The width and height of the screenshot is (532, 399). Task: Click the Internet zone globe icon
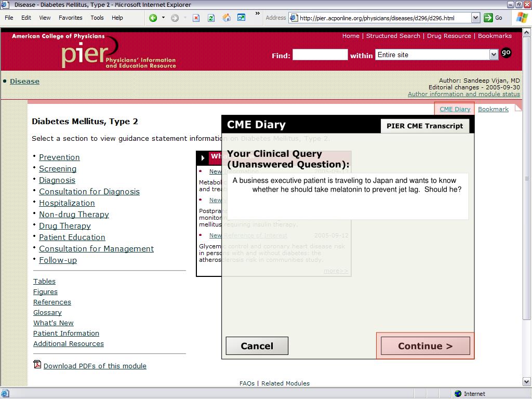(x=458, y=394)
